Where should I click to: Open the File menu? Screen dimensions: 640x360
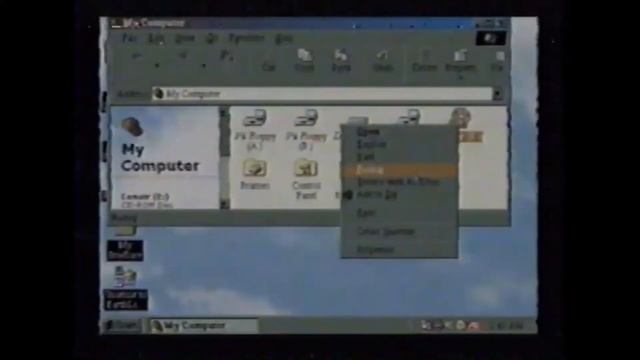pos(129,39)
